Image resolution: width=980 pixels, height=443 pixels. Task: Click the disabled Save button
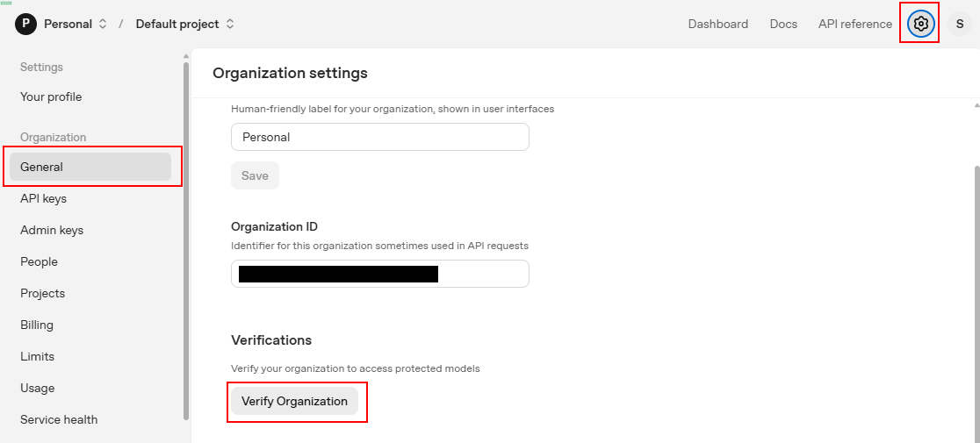255,175
